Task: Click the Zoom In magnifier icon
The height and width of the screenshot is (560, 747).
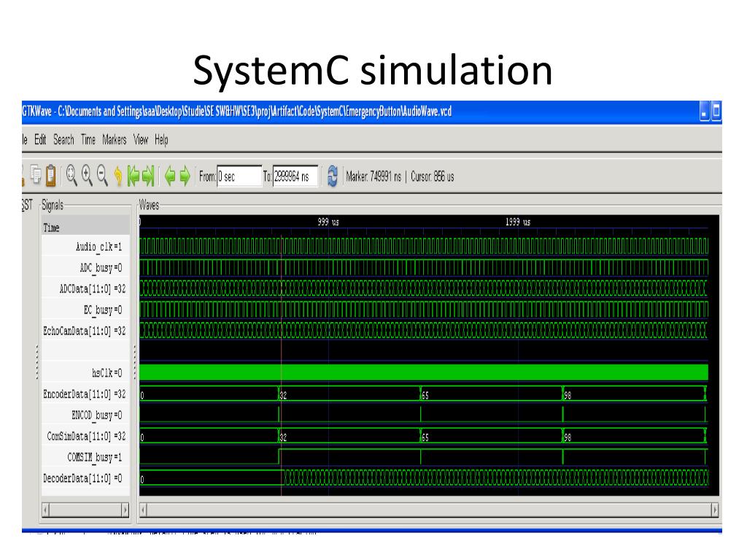Action: [87, 175]
